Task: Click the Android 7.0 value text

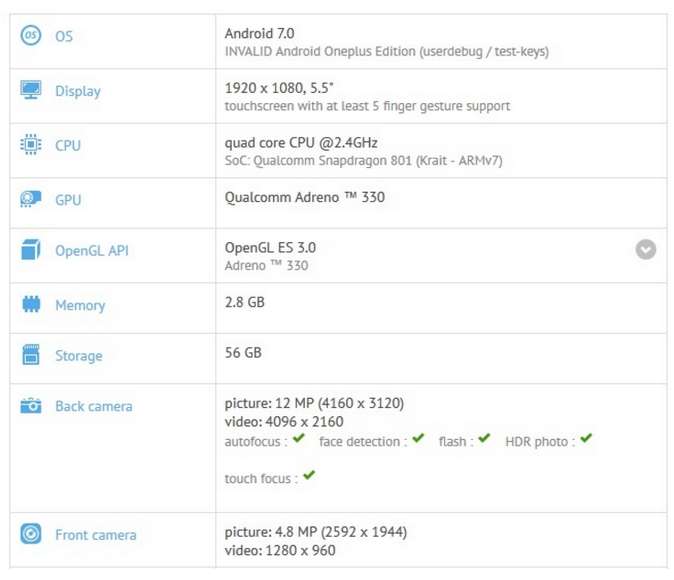Action: (260, 34)
